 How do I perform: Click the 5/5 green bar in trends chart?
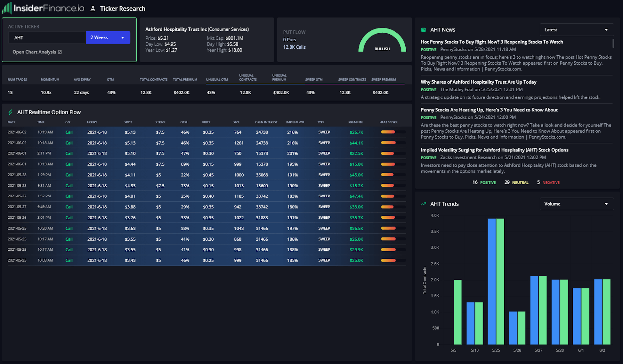point(458,312)
